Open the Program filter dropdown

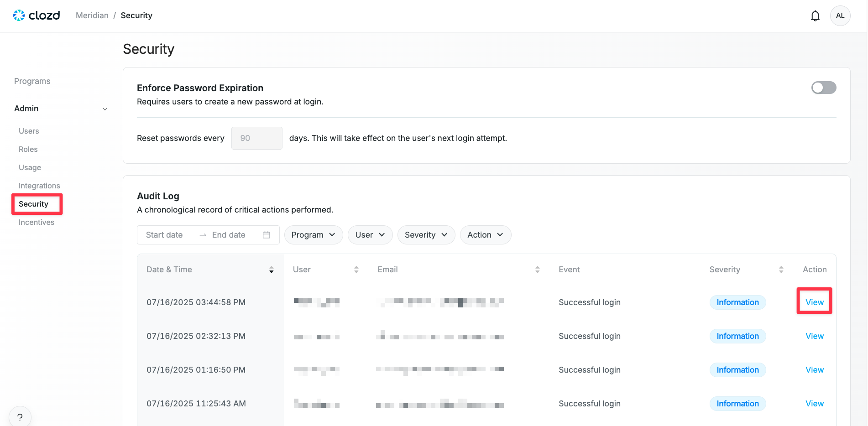(314, 235)
